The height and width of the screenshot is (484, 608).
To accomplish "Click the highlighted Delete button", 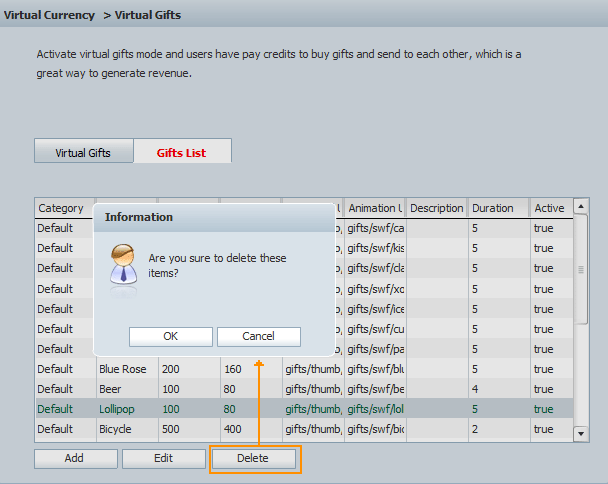I will click(x=253, y=458).
